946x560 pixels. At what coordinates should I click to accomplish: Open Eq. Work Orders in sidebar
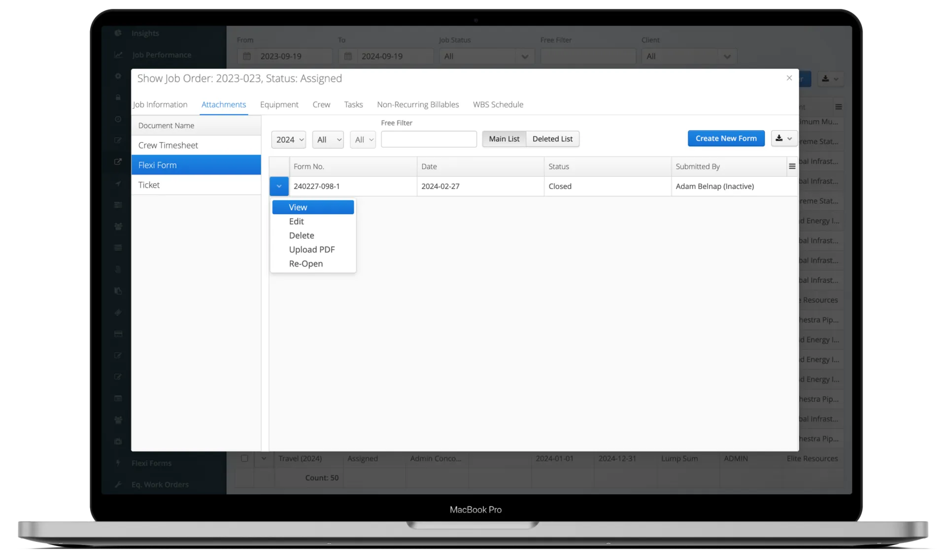point(160,485)
